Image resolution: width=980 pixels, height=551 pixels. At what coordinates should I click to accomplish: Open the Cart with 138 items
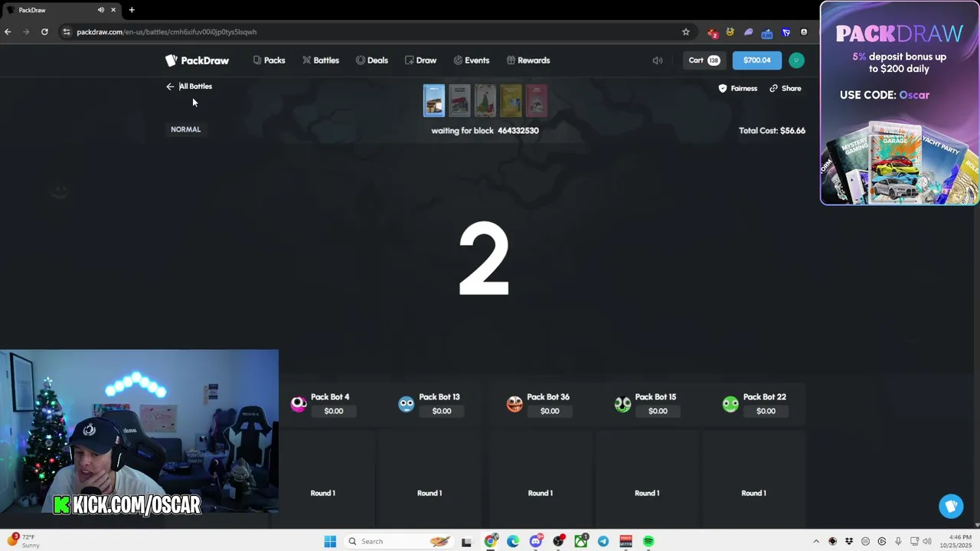click(704, 60)
